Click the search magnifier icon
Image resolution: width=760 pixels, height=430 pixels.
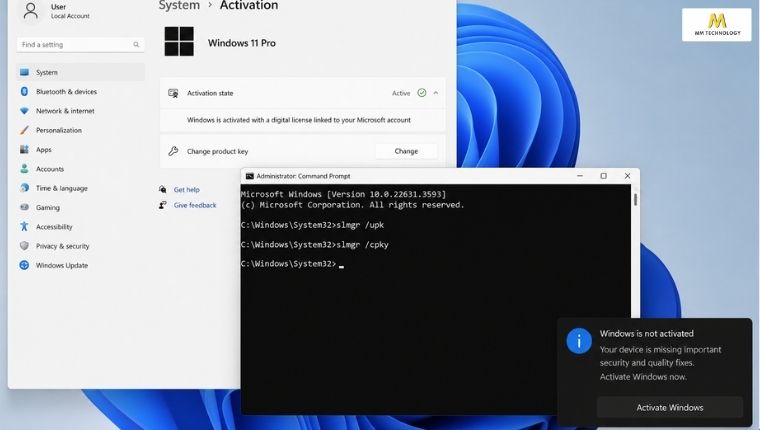click(136, 45)
